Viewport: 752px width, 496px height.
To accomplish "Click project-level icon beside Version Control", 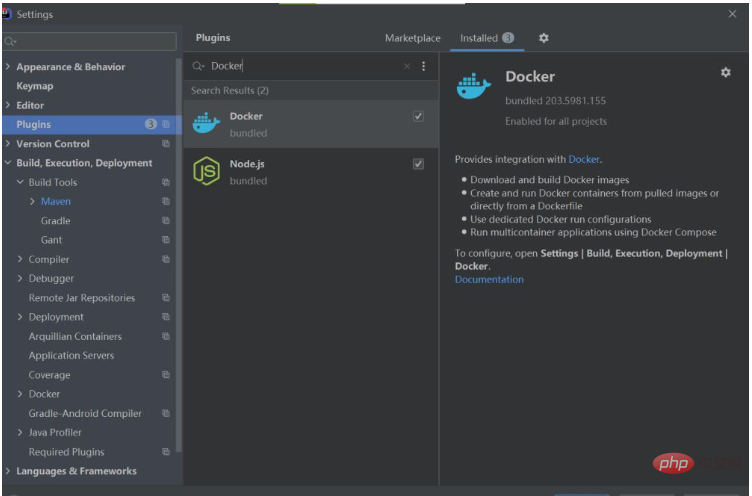I will (x=166, y=143).
